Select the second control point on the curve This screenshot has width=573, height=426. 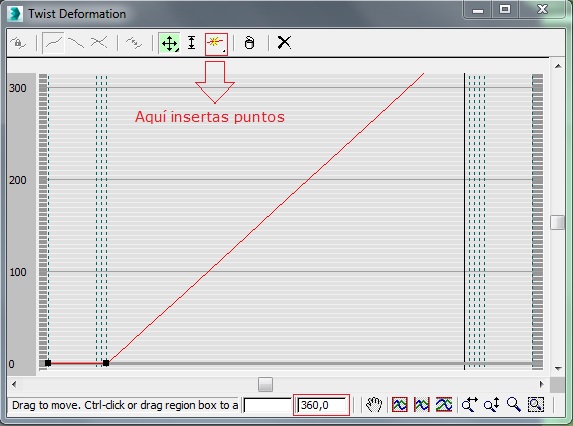pyautogui.click(x=106, y=363)
